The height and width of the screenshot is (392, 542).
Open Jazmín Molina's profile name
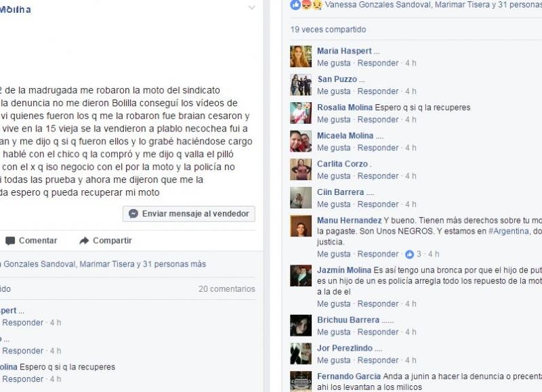pyautogui.click(x=344, y=269)
